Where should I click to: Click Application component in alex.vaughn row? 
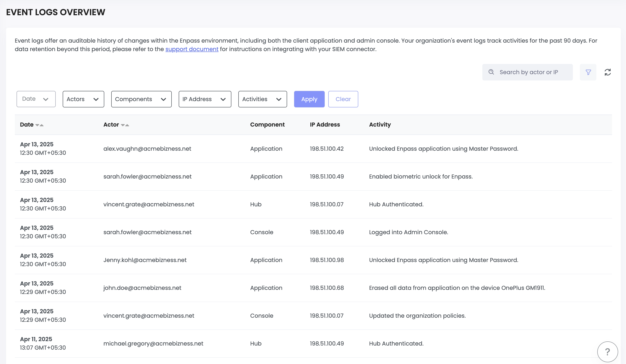click(x=266, y=149)
